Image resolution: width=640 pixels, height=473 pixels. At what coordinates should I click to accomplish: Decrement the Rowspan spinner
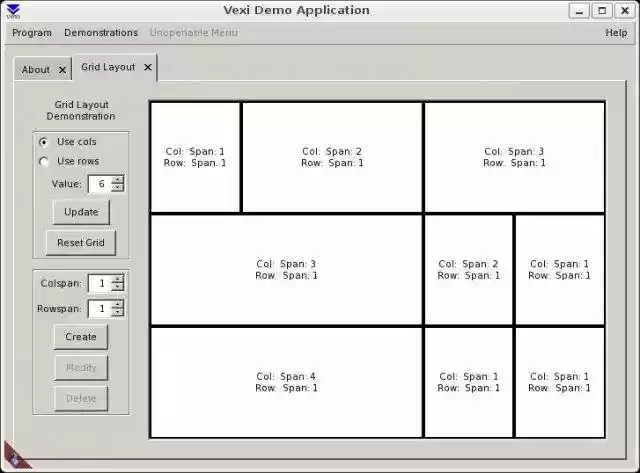pos(118,314)
